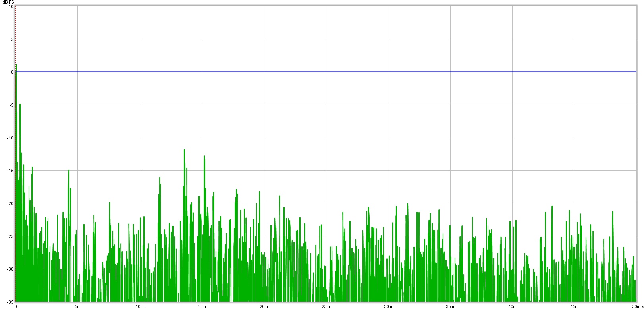Click the -35 label on the y-axis
The height and width of the screenshot is (310, 644).
[10, 302]
